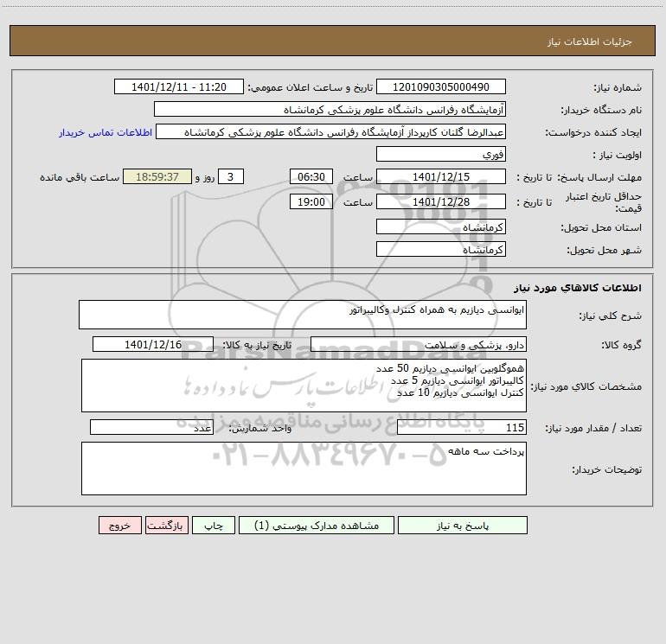Click the line هموگلوبین ایوانسی دیازیم 50 عدد

point(450,368)
